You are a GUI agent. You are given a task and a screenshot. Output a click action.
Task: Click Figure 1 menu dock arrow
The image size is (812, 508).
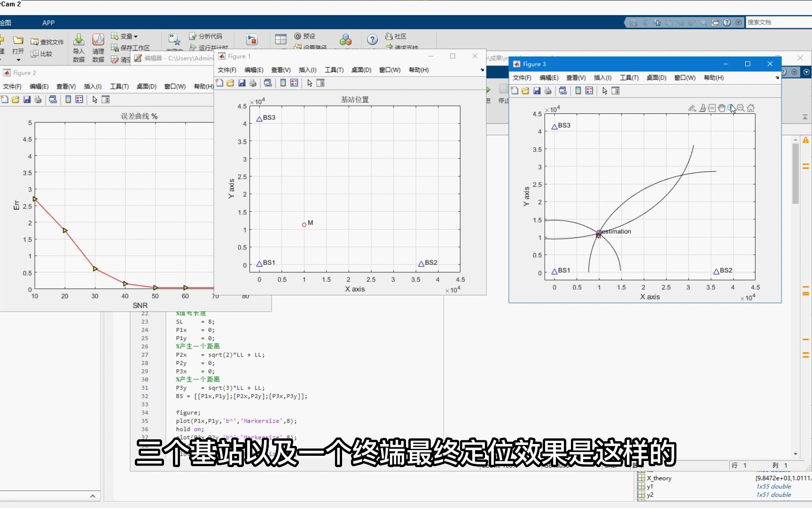click(x=482, y=70)
